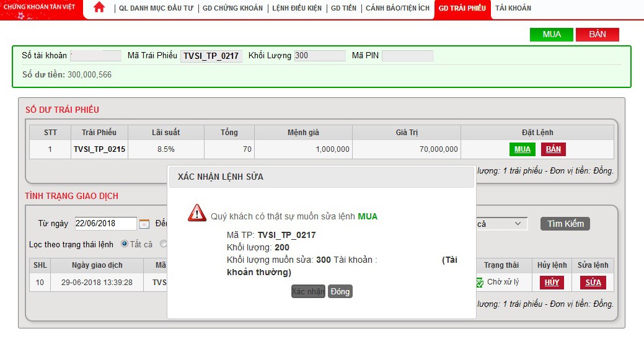This screenshot has width=644, height=339.
Task: Click the 70,000,000 value cell
Action: 407,149
